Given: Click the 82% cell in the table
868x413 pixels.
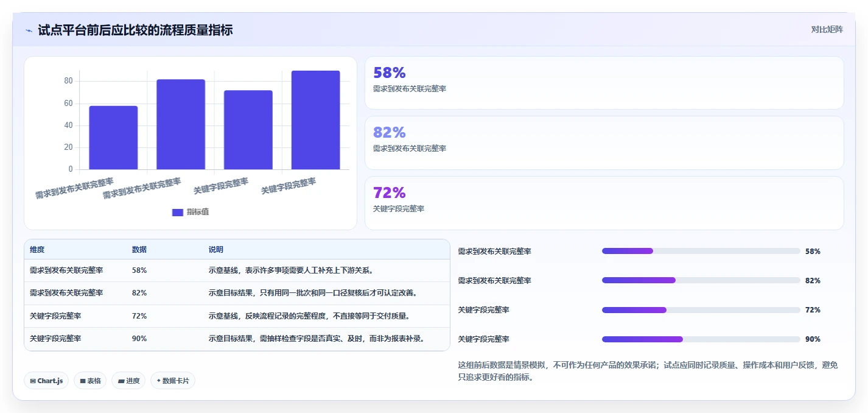Looking at the screenshot, I should [x=139, y=293].
